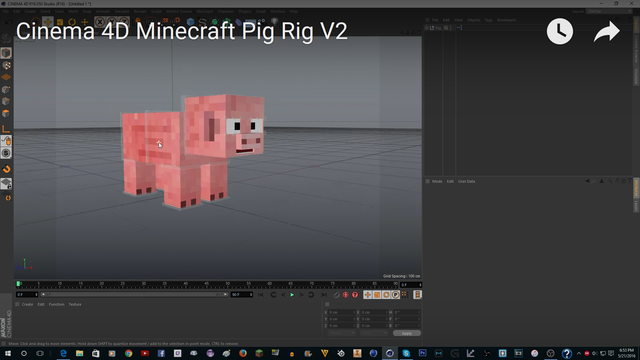Toggle the X axis lock

tap(100, 22)
